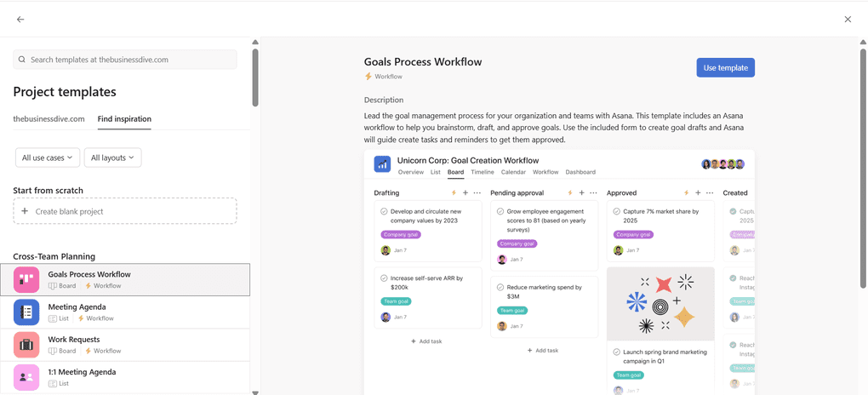Click Pending approval column lightning icon
The width and height of the screenshot is (868, 395).
(570, 192)
